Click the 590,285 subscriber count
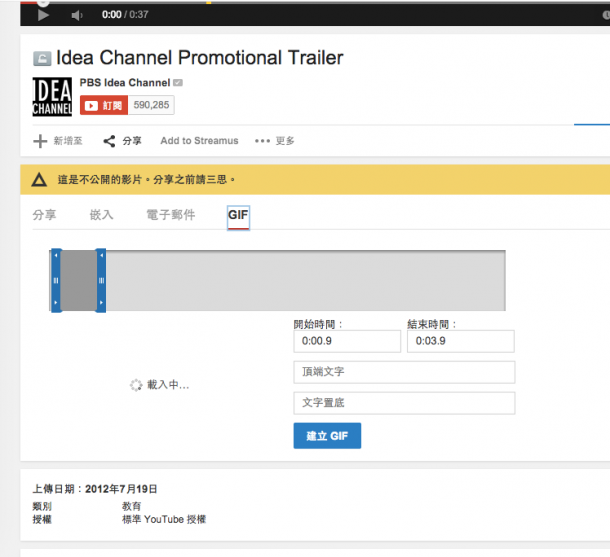The width and height of the screenshot is (610, 557). pos(151,105)
